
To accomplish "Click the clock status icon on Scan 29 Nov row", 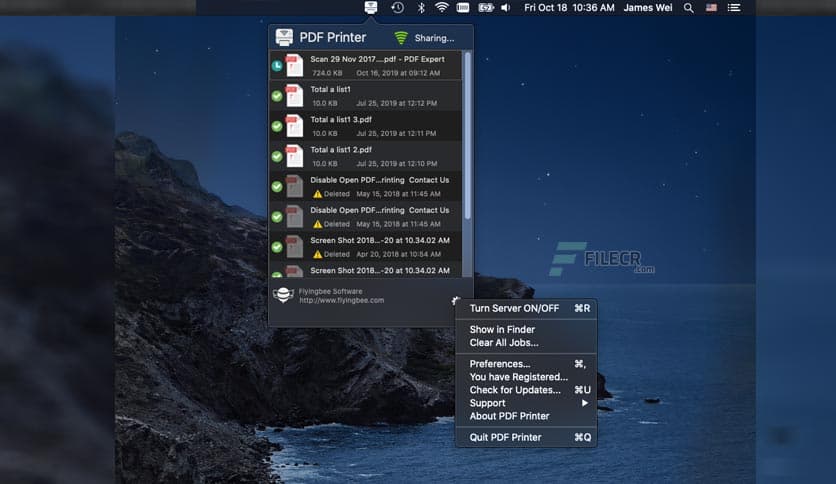I will 277,66.
